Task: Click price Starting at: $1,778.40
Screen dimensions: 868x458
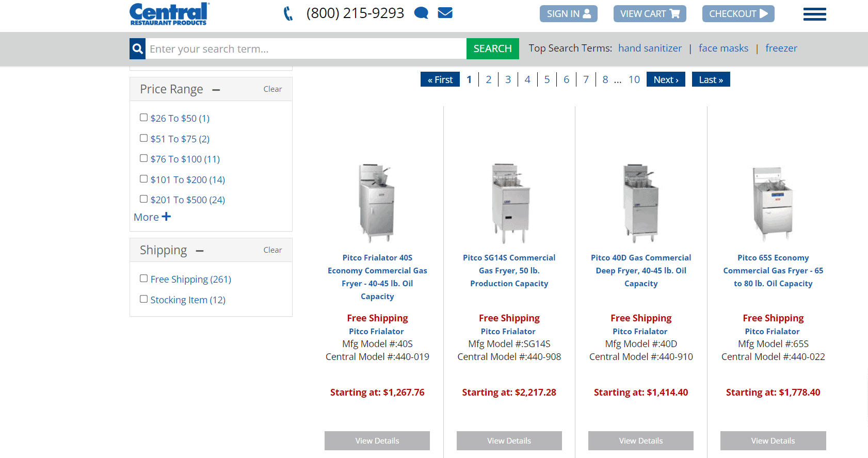Action: 773,392
